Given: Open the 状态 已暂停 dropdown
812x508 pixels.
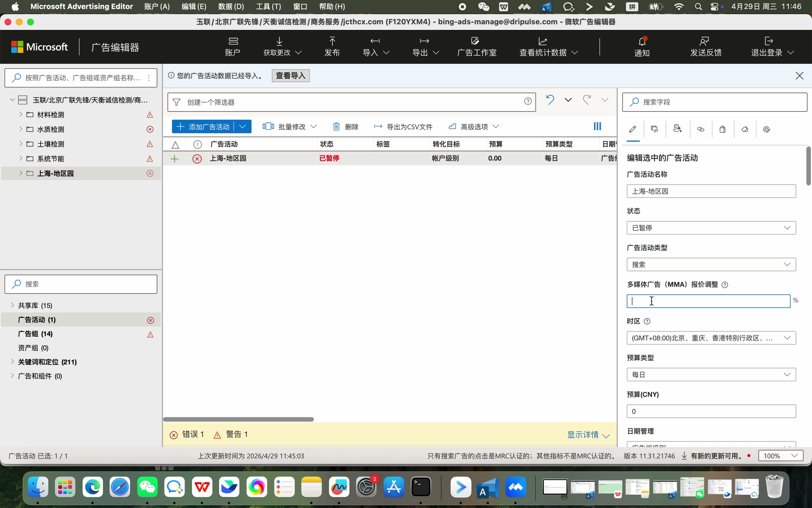Looking at the screenshot, I should point(711,228).
